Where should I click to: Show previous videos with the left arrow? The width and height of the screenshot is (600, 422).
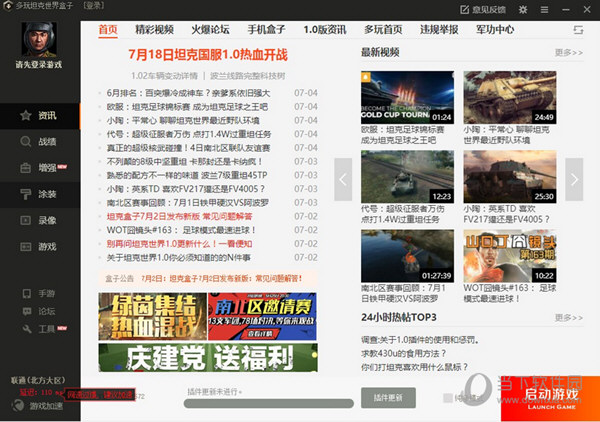click(343, 179)
